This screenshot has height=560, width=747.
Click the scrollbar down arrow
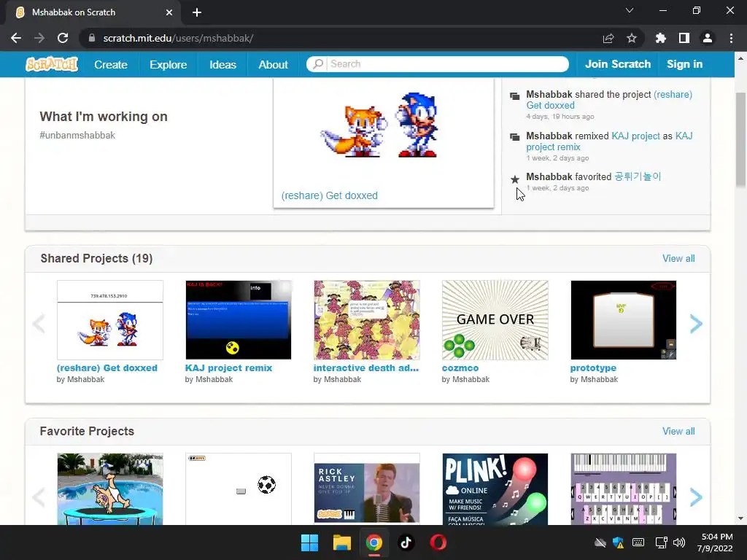point(740,518)
